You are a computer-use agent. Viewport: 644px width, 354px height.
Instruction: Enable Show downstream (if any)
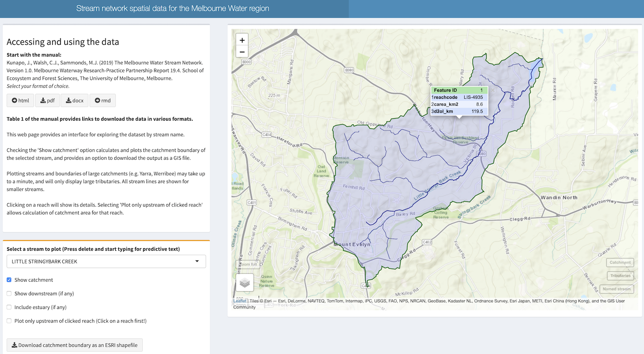9,293
